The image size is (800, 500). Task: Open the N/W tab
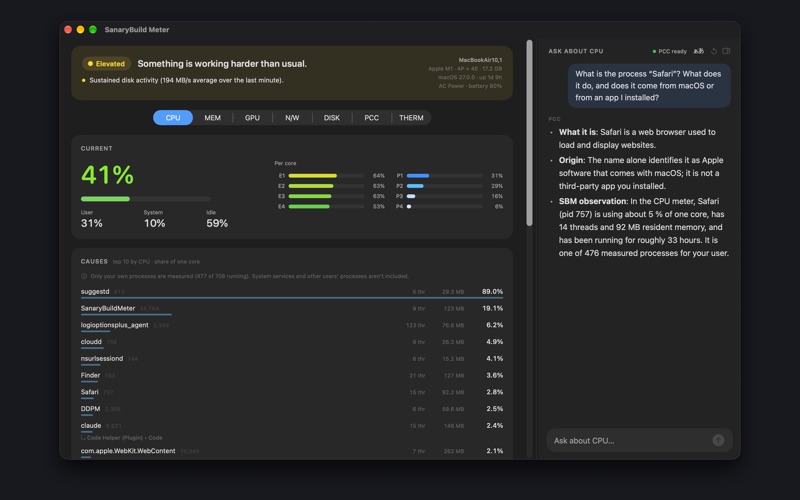click(292, 117)
